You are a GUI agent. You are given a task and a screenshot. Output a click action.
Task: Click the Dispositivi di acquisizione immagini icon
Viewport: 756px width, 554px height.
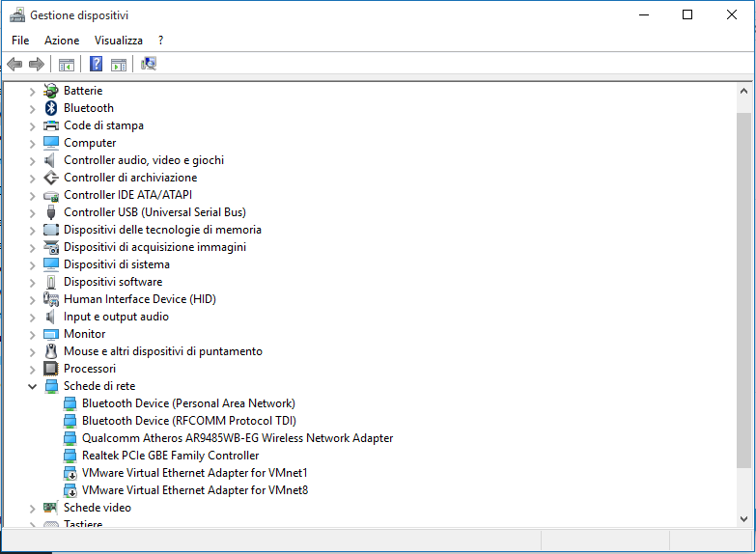click(51, 247)
